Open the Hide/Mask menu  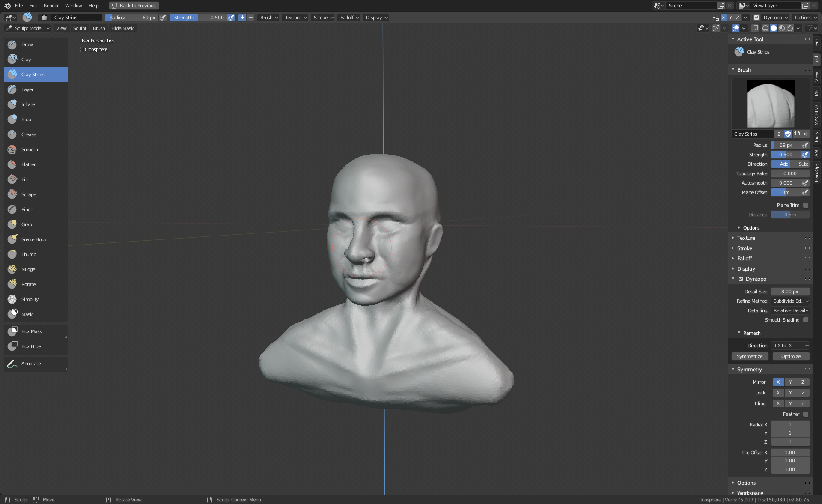[122, 28]
